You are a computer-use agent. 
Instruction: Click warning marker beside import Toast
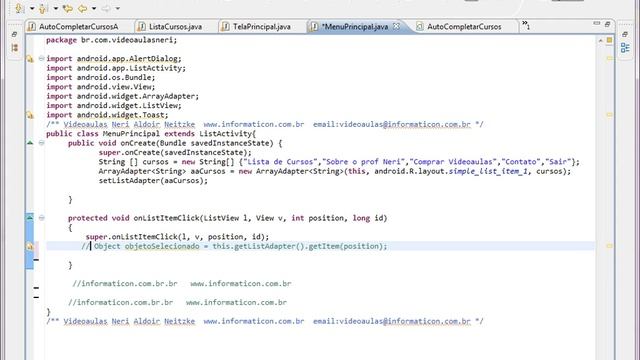[30, 115]
